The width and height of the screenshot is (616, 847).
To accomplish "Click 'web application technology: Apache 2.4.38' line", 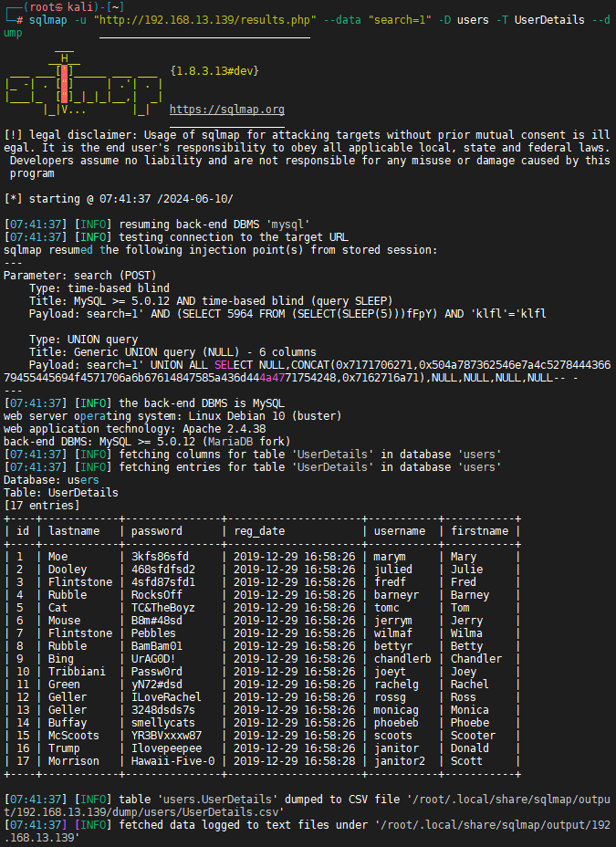I will pyautogui.click(x=135, y=429).
